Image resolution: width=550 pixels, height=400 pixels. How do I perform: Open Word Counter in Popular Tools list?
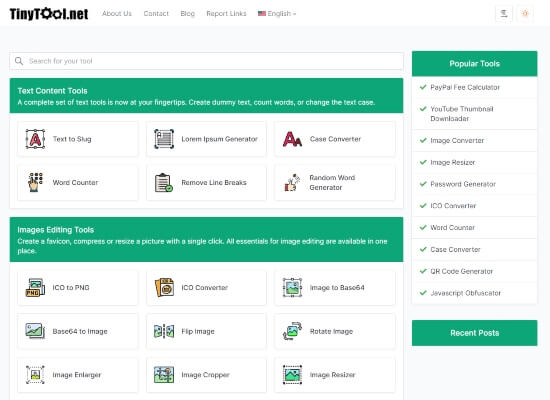[452, 228]
